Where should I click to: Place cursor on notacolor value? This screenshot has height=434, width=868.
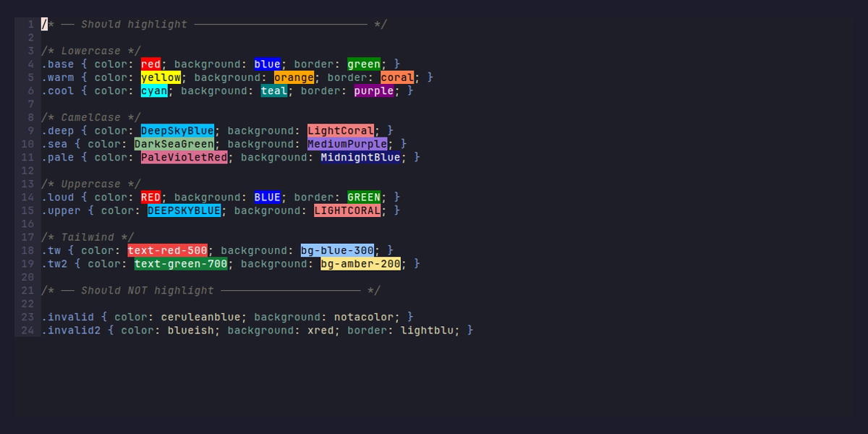click(x=364, y=318)
